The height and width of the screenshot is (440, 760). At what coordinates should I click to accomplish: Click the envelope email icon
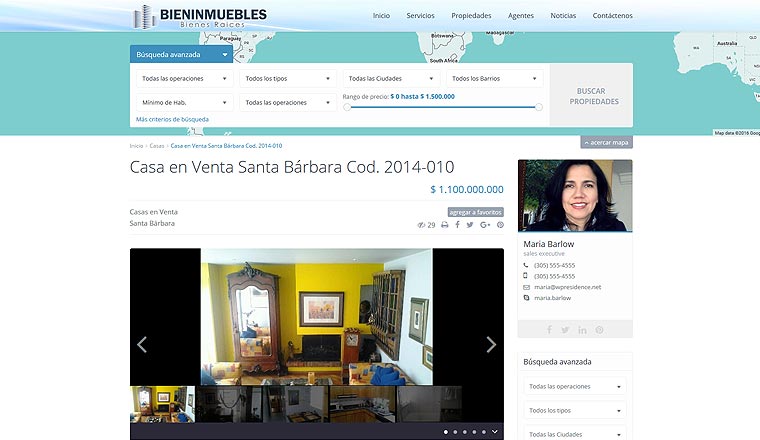[x=526, y=287]
